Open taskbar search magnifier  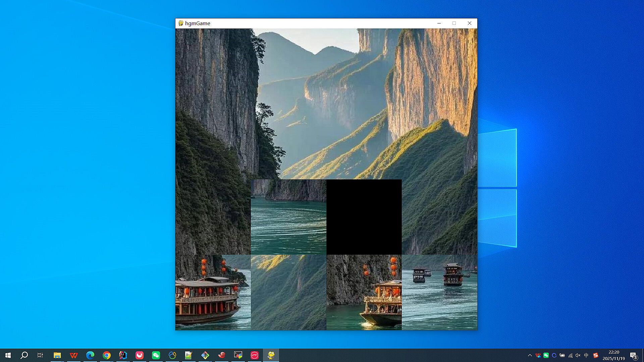(24, 355)
